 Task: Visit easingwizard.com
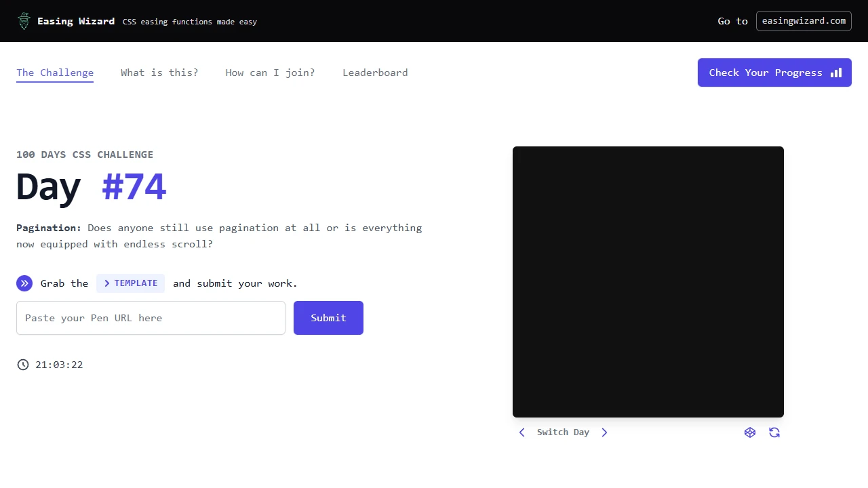click(804, 21)
